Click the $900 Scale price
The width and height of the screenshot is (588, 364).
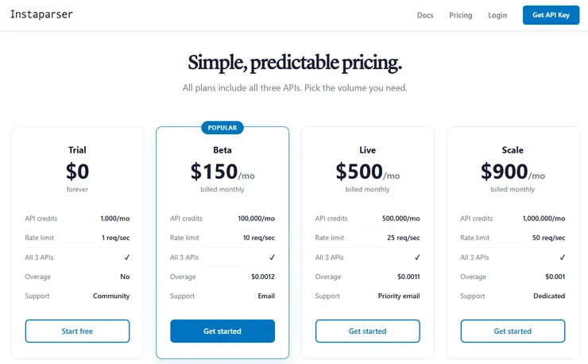pyautogui.click(x=505, y=171)
